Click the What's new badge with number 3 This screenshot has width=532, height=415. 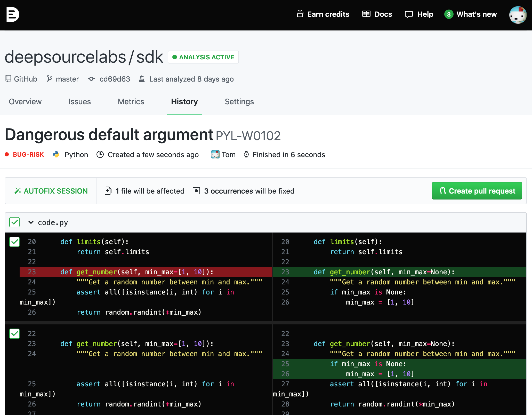pos(449,14)
